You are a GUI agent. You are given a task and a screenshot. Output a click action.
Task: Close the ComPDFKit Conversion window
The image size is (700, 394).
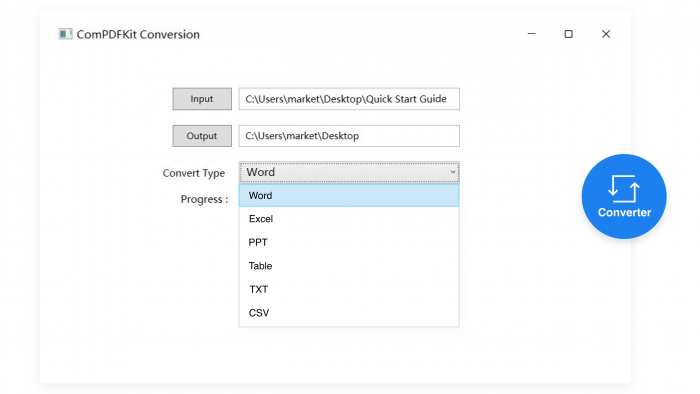point(606,34)
